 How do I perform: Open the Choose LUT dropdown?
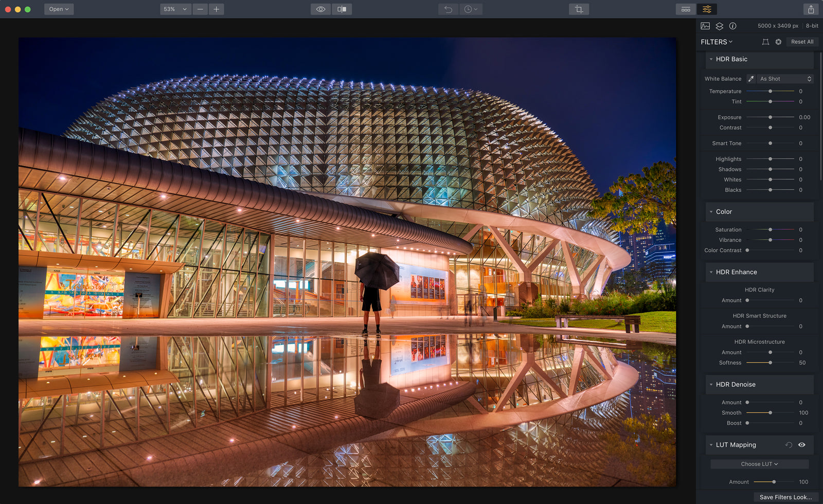[759, 463]
